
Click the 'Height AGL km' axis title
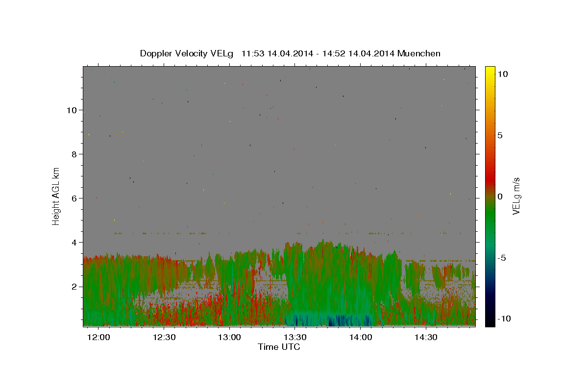[x=56, y=196]
